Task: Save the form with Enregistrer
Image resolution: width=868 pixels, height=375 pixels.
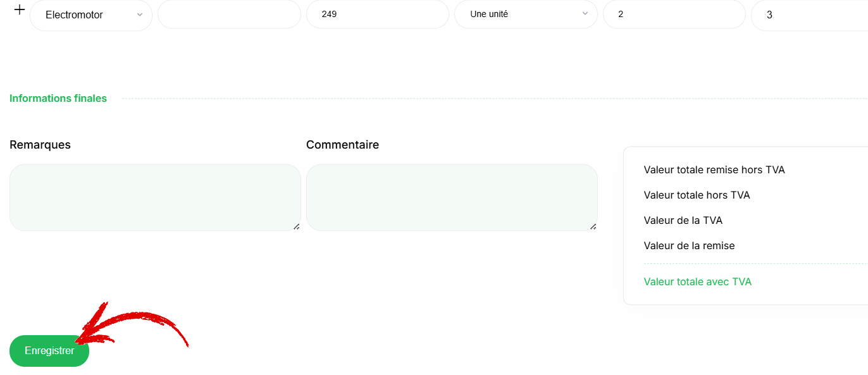Action: (49, 351)
